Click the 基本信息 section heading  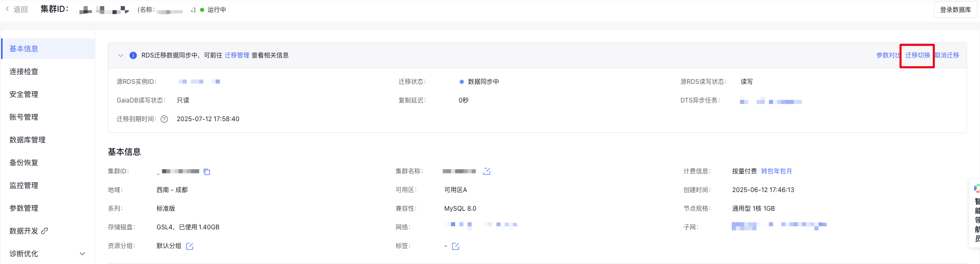[124, 152]
